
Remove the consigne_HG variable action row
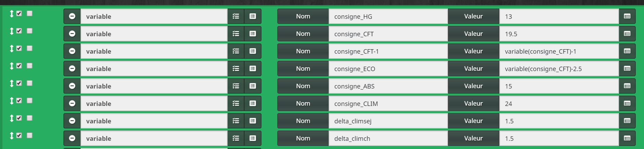pos(72,16)
